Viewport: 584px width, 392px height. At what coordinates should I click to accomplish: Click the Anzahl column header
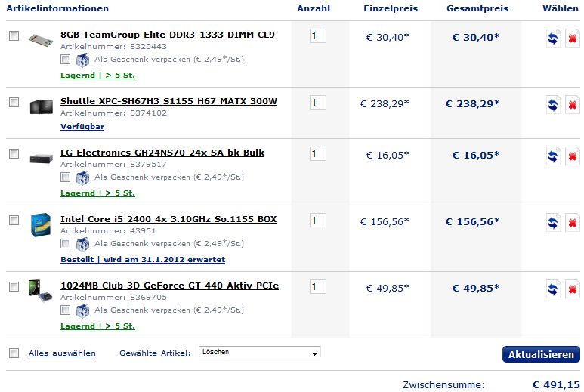click(314, 8)
